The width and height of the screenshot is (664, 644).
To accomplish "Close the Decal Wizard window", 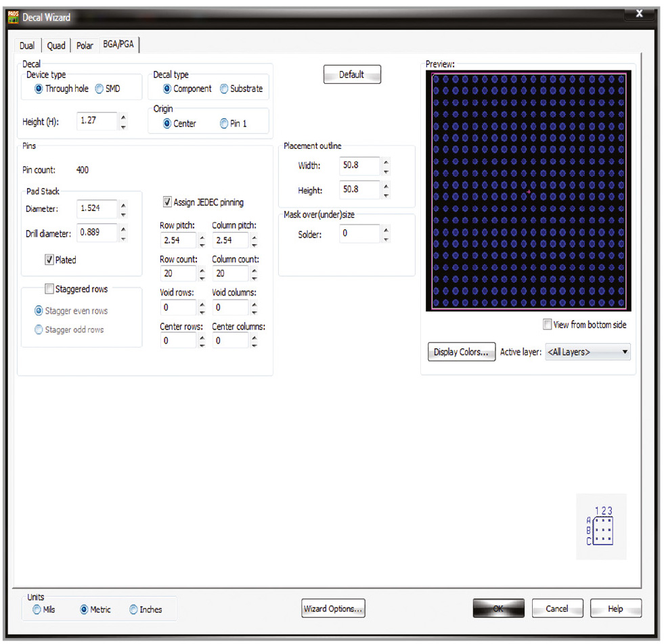I will coord(639,14).
